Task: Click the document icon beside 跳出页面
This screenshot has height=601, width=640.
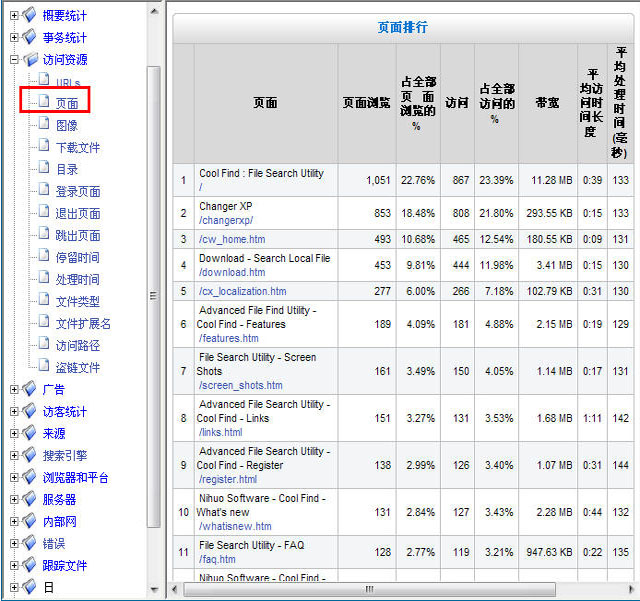Action: coord(44,233)
